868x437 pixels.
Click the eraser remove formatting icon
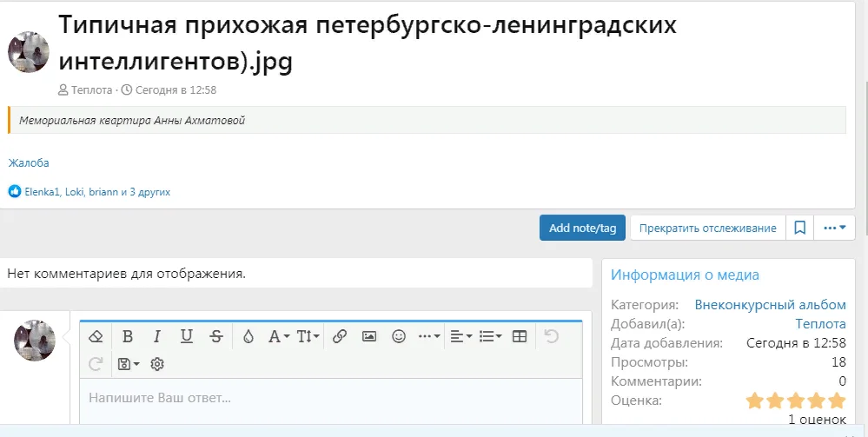97,336
